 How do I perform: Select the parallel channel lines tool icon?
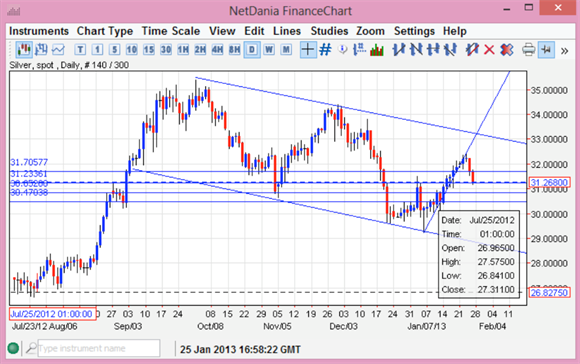pos(450,50)
